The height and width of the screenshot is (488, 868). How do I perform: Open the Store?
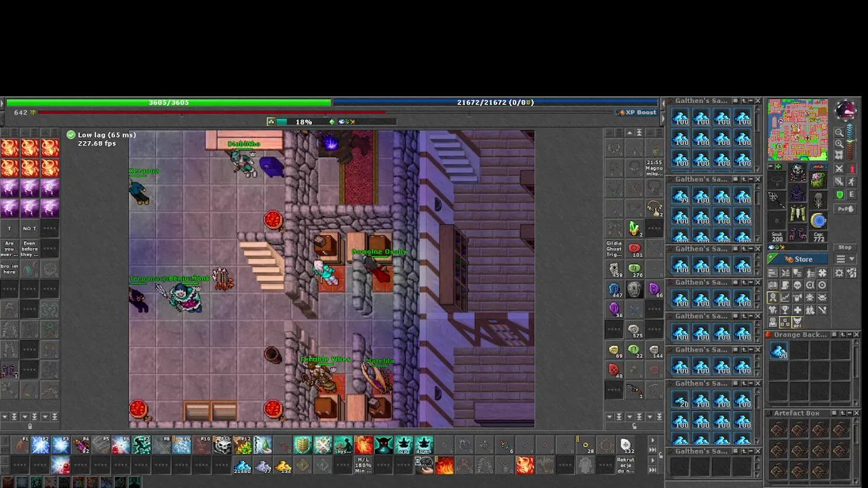pyautogui.click(x=797, y=259)
